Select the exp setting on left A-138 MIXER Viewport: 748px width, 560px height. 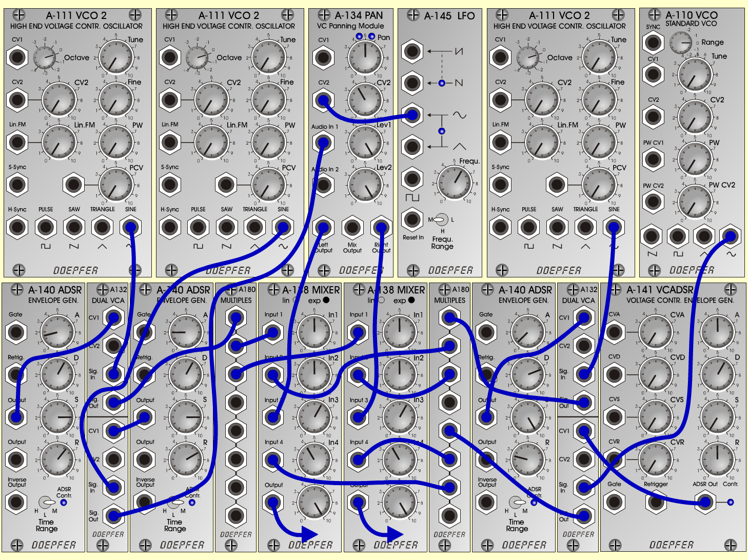click(x=326, y=300)
